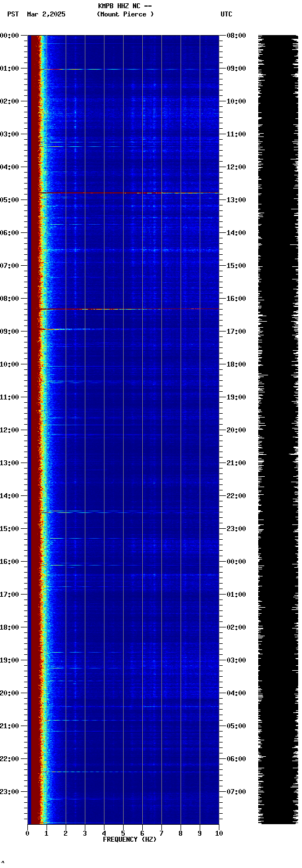The image size is (302, 868).
Task: Click the PST '05:00' time label
Action: pos(9,200)
